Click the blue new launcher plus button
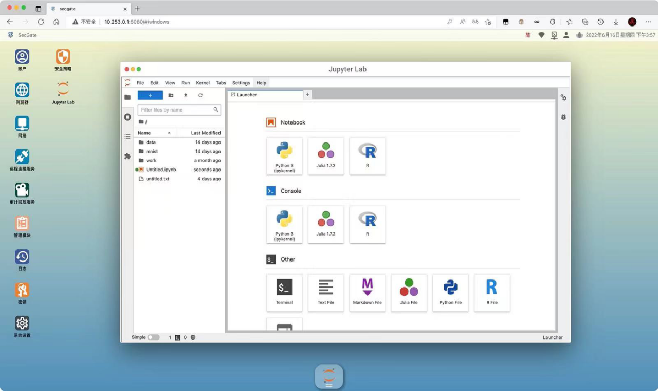Viewport: 658px width, 392px height. (x=150, y=95)
